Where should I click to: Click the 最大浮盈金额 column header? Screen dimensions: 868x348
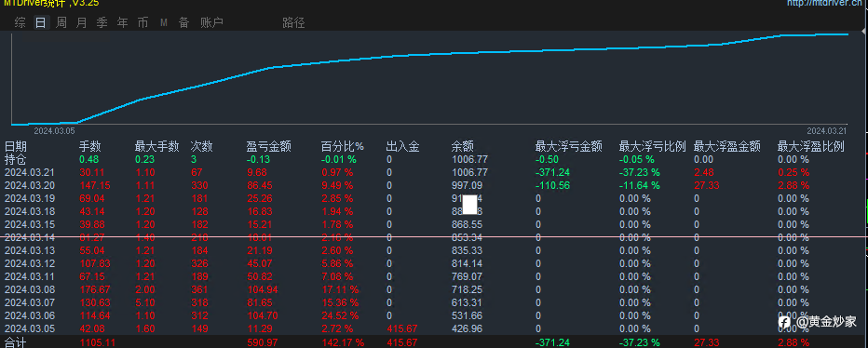pos(726,147)
